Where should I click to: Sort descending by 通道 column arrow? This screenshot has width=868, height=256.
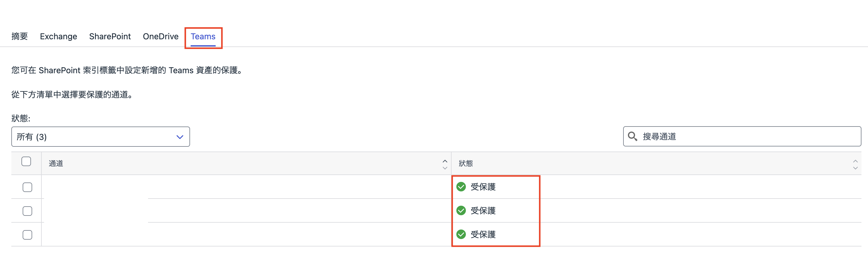coord(445,168)
